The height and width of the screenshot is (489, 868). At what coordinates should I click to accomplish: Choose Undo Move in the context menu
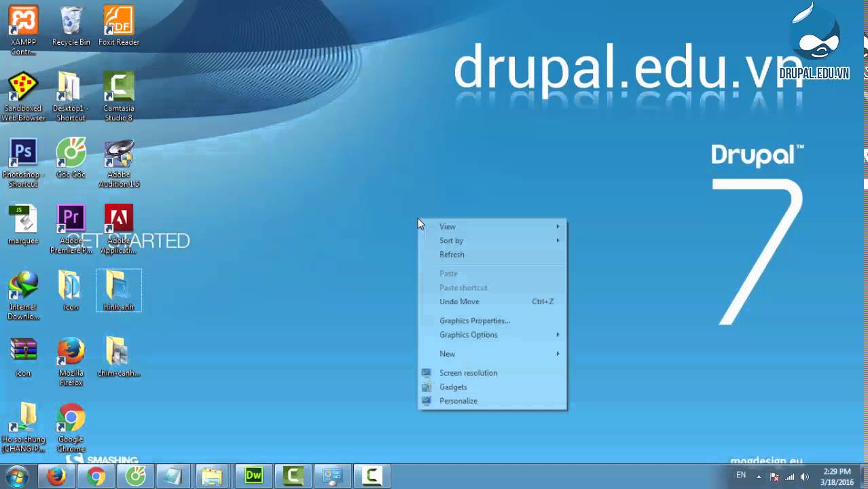(x=492, y=302)
